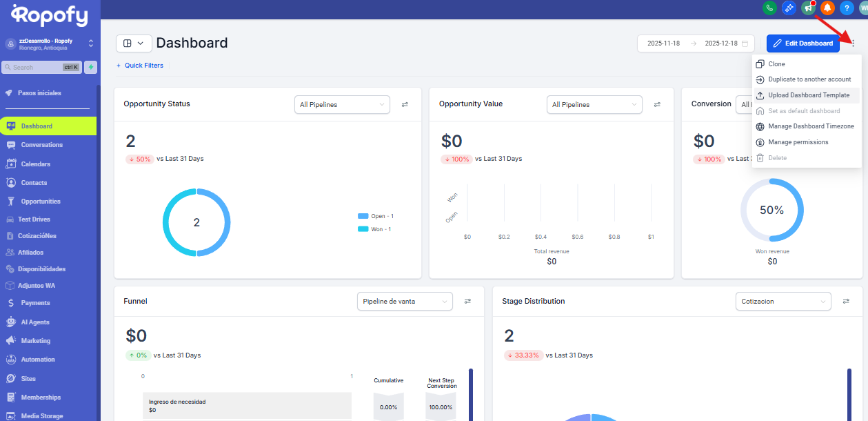
Task: Open Opportunity Status widget filter settings icon
Action: tap(405, 105)
